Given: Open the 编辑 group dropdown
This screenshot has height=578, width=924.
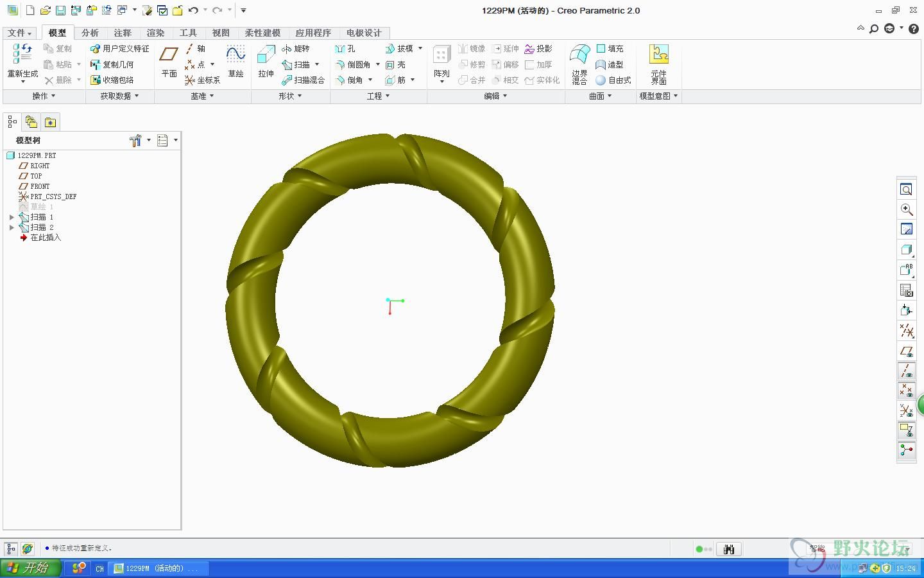Looking at the screenshot, I should point(496,96).
